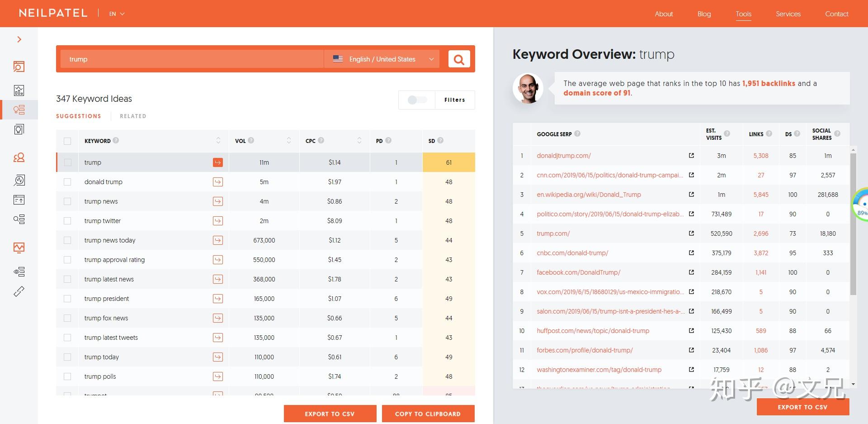The height and width of the screenshot is (424, 868).
Task: Open the About menu item
Action: tap(664, 14)
